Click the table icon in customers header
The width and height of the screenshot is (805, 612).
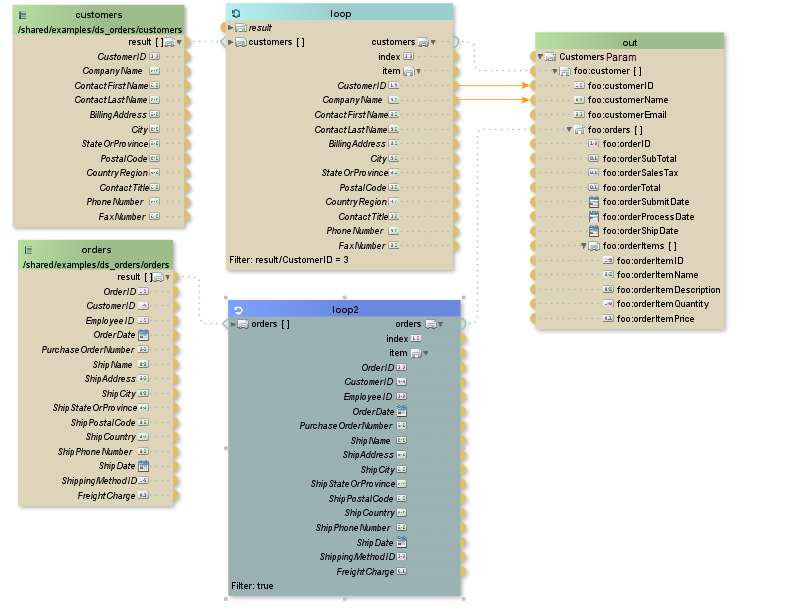(x=23, y=15)
